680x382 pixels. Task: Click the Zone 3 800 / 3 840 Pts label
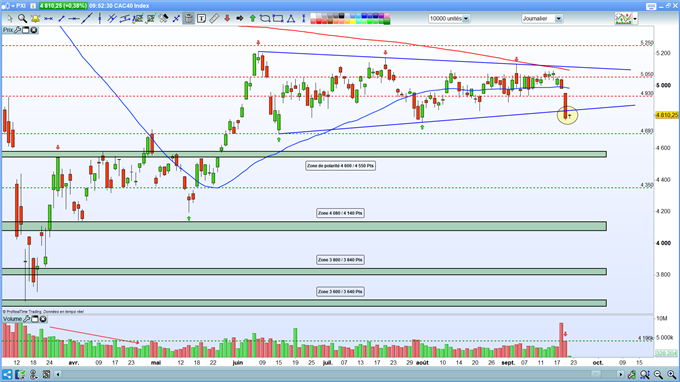click(340, 260)
